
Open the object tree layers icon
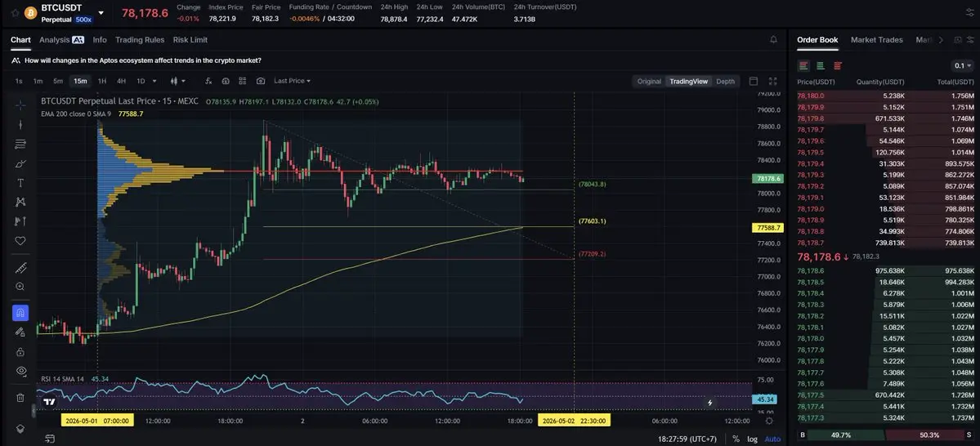[x=20, y=429]
